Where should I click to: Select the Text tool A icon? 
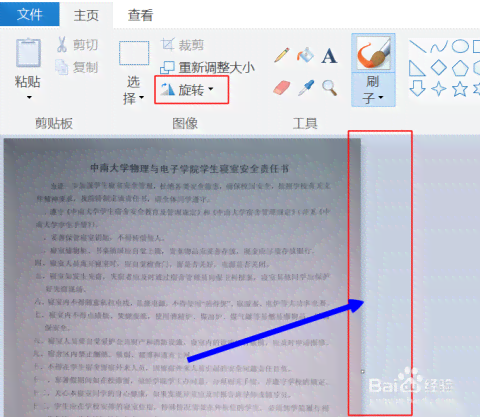tap(329, 56)
